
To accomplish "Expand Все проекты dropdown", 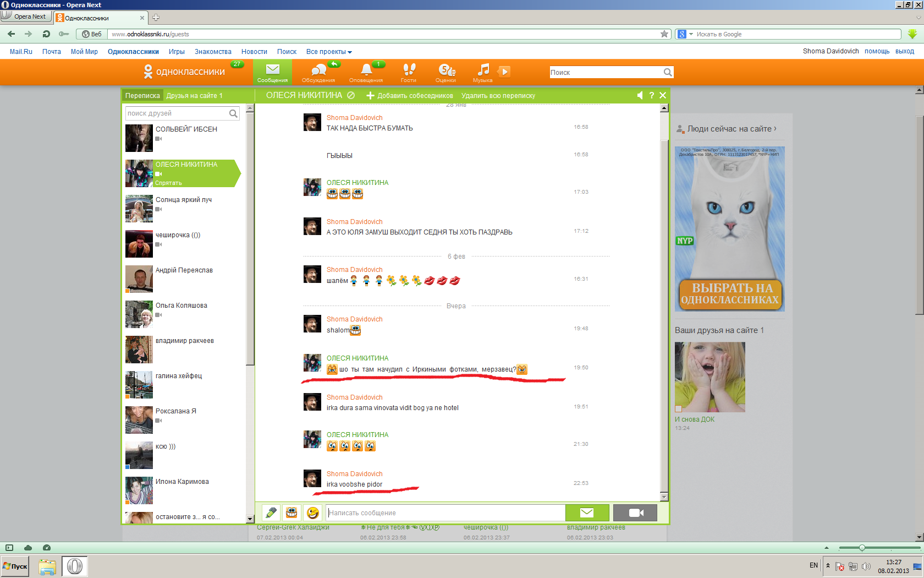I will click(329, 52).
